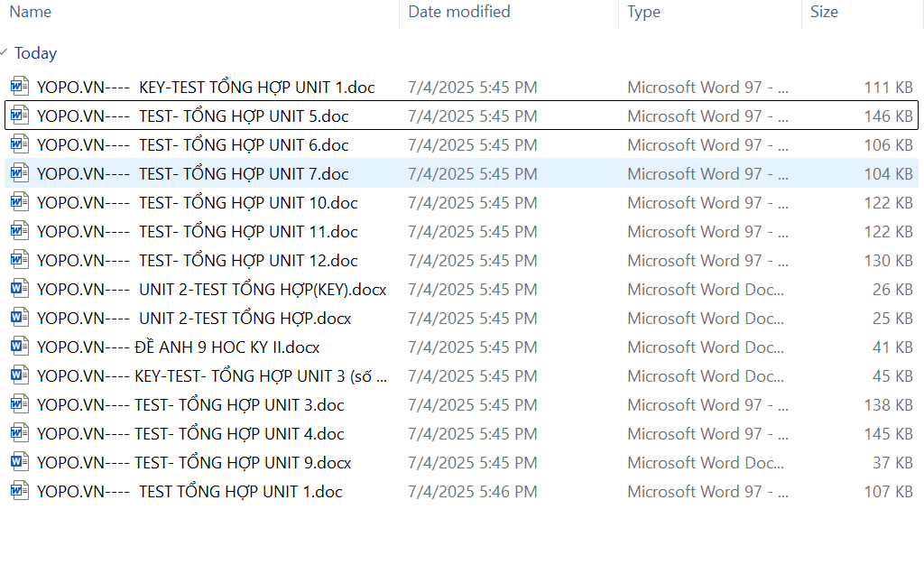Screen dimensions: 924x574
Task: Select file TEST- TỔNG HỢP UNIT 12.doc
Action: 197,261
